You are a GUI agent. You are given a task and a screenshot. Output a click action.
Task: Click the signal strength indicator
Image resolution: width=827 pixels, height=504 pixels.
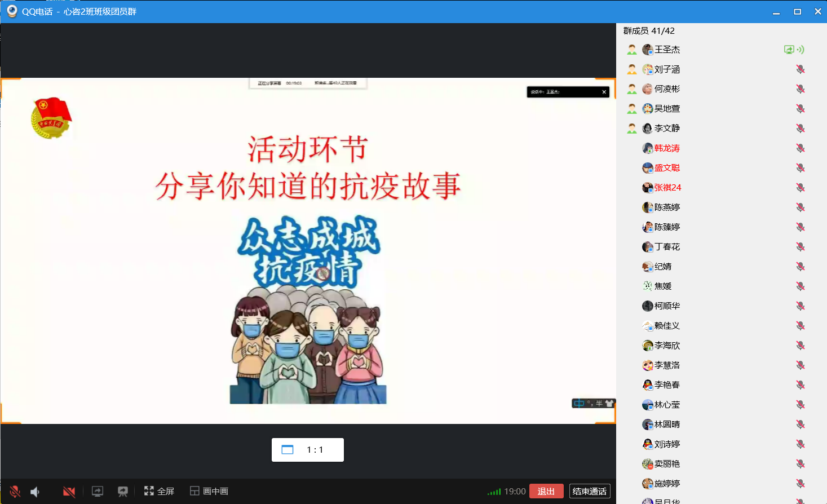coord(494,492)
